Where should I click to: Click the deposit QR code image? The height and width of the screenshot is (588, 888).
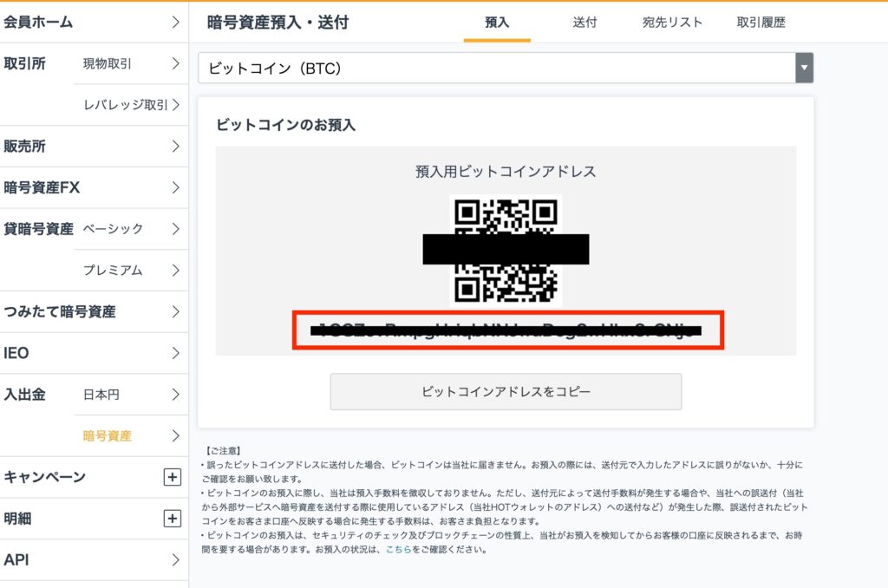tap(506, 251)
